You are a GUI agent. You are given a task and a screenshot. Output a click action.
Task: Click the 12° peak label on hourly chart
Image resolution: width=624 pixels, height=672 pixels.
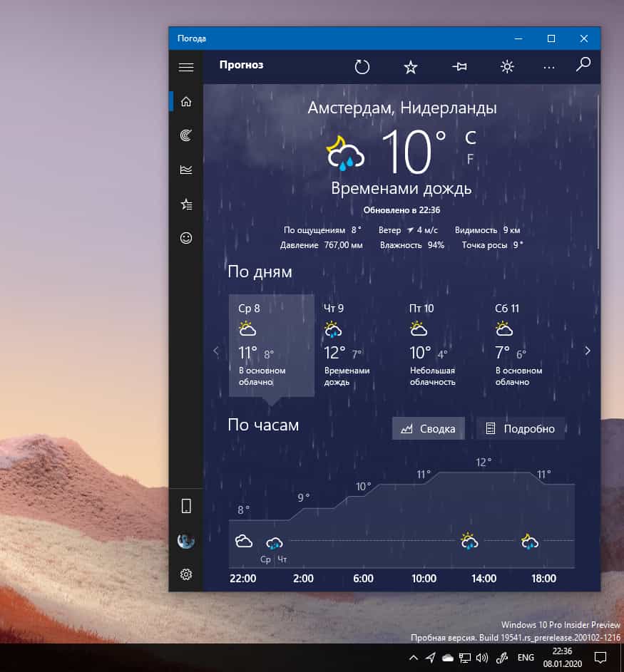click(484, 462)
